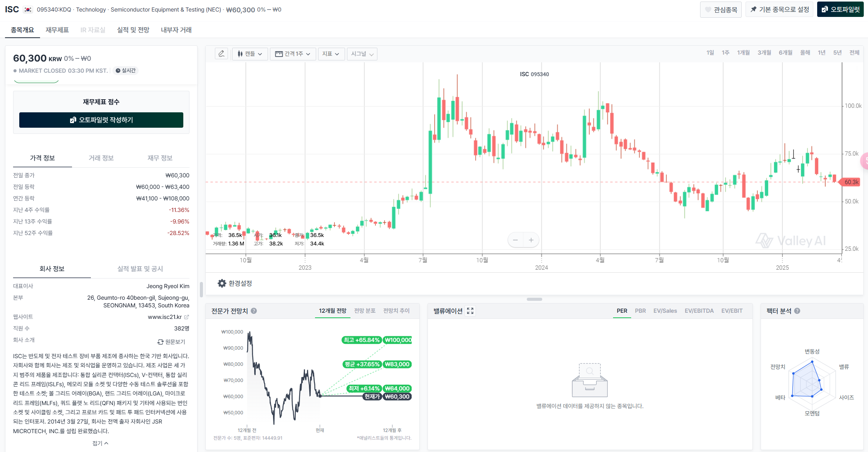Select the PBR valuation tab
Viewport: 868px width, 452px height.
pos(640,311)
